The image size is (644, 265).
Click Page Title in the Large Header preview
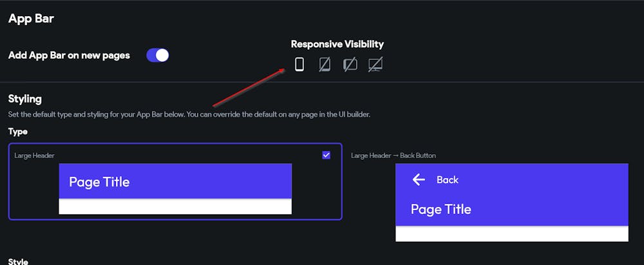pyautogui.click(x=99, y=182)
